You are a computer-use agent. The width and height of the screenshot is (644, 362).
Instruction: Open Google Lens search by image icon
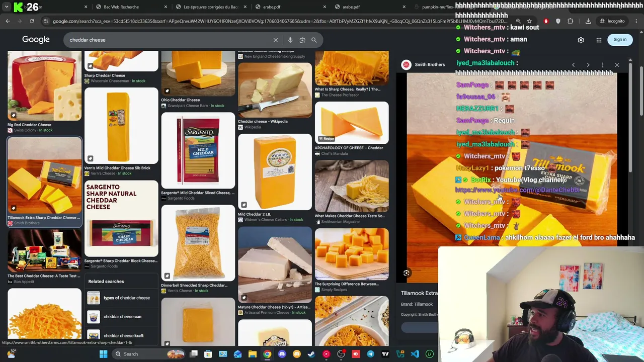pos(302,40)
